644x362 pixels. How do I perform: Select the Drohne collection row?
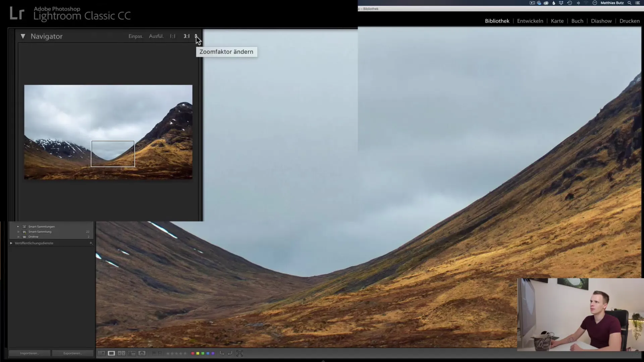pos(51,237)
